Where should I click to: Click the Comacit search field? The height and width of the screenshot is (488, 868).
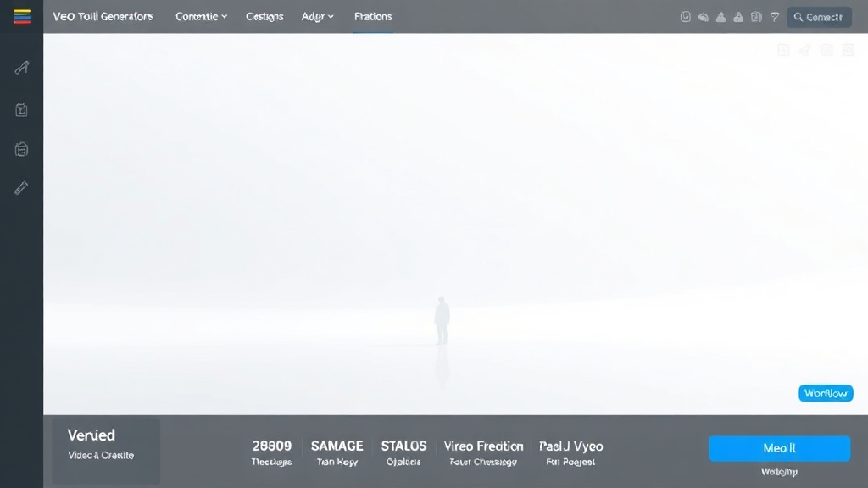(x=820, y=17)
